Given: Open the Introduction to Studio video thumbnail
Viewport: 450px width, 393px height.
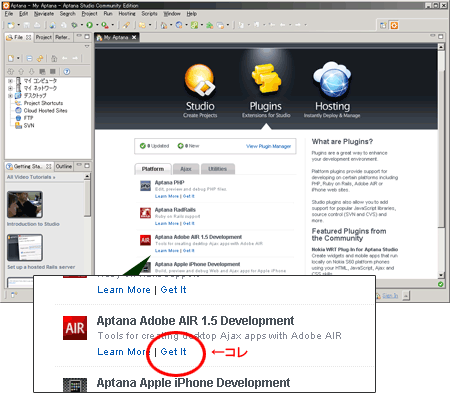Looking at the screenshot, I should tap(25, 204).
